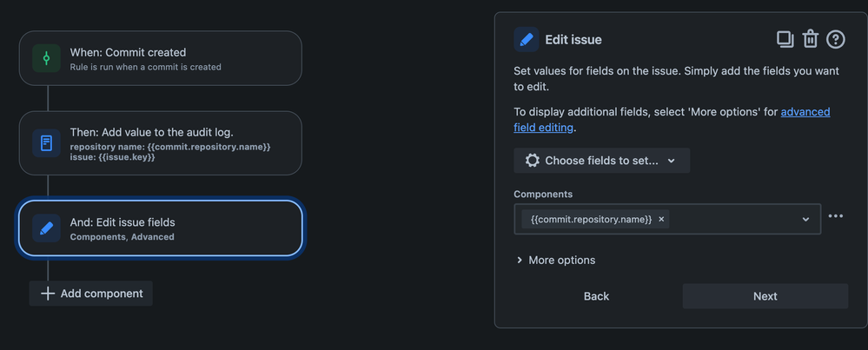This screenshot has width=868, height=350.
Task: Click the audit log document icon
Action: (x=47, y=143)
